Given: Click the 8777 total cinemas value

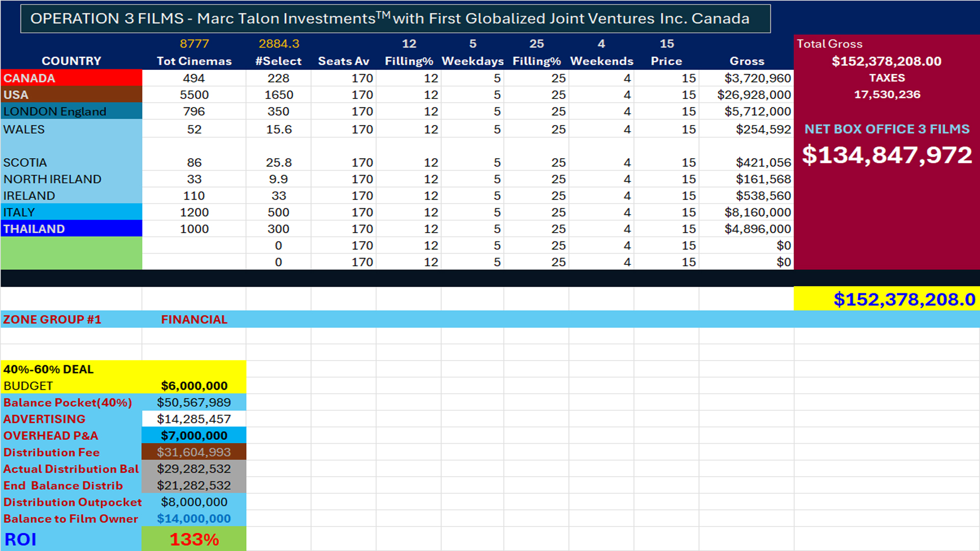Looking at the screenshot, I should tap(194, 44).
